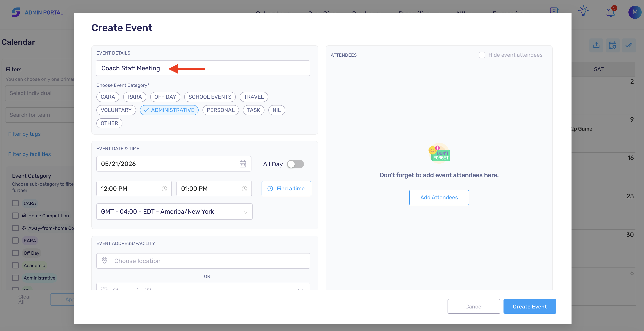Check the Academic filter checkbox

15,265
